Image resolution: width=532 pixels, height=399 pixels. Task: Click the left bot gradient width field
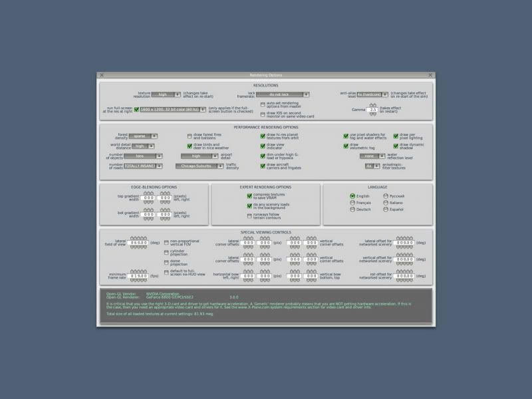pyautogui.click(x=148, y=214)
